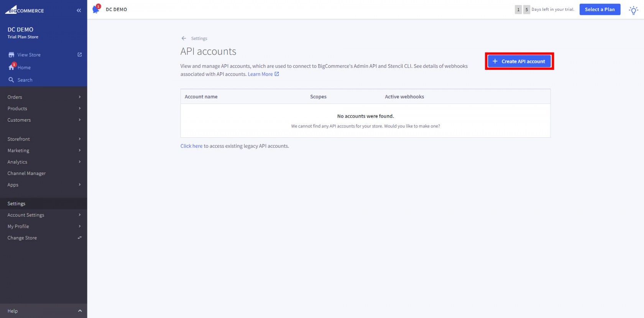
Task: Click the 'Days left in your trial' text
Action: 553,10
